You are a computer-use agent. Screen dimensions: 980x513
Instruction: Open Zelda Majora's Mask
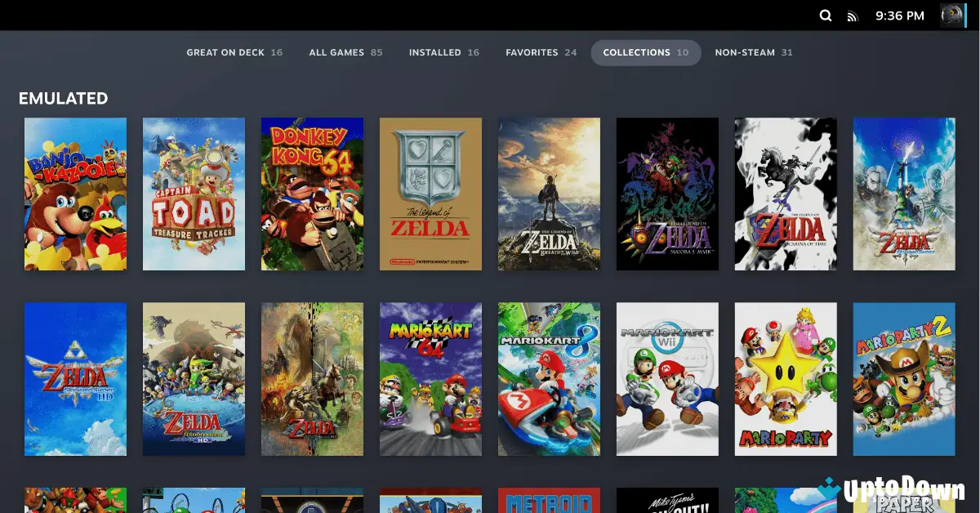pos(667,194)
